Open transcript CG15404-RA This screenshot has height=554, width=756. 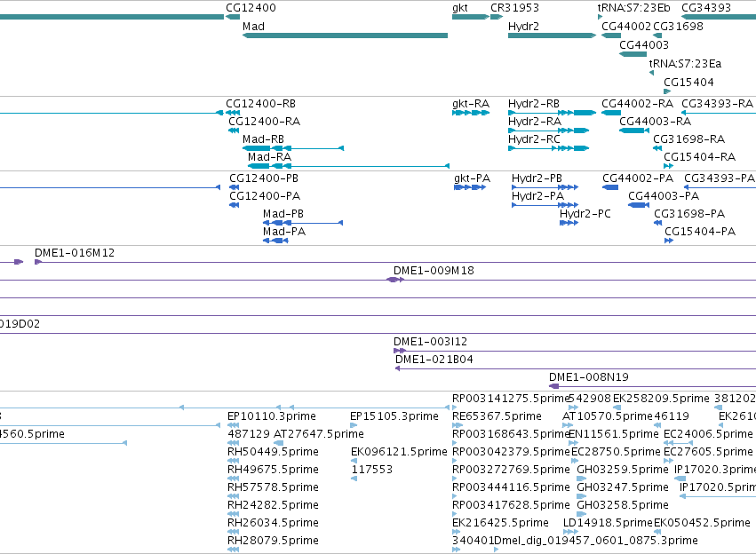pos(668,166)
